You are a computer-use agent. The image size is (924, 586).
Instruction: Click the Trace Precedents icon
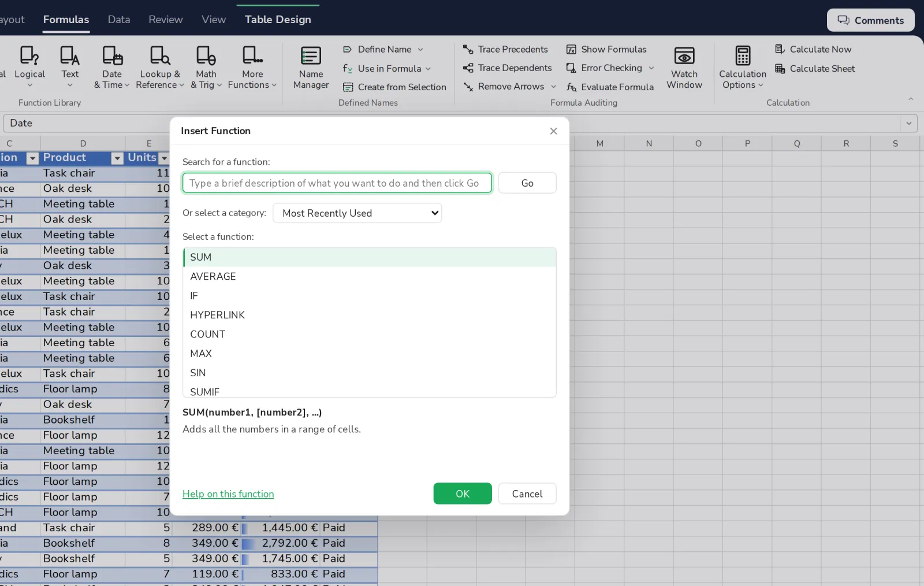(468, 50)
